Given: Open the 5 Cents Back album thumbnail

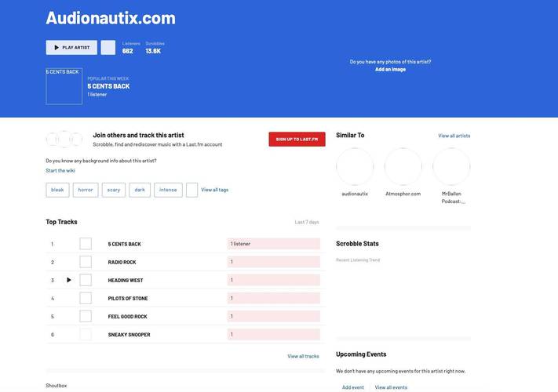Looking at the screenshot, I should (x=64, y=86).
